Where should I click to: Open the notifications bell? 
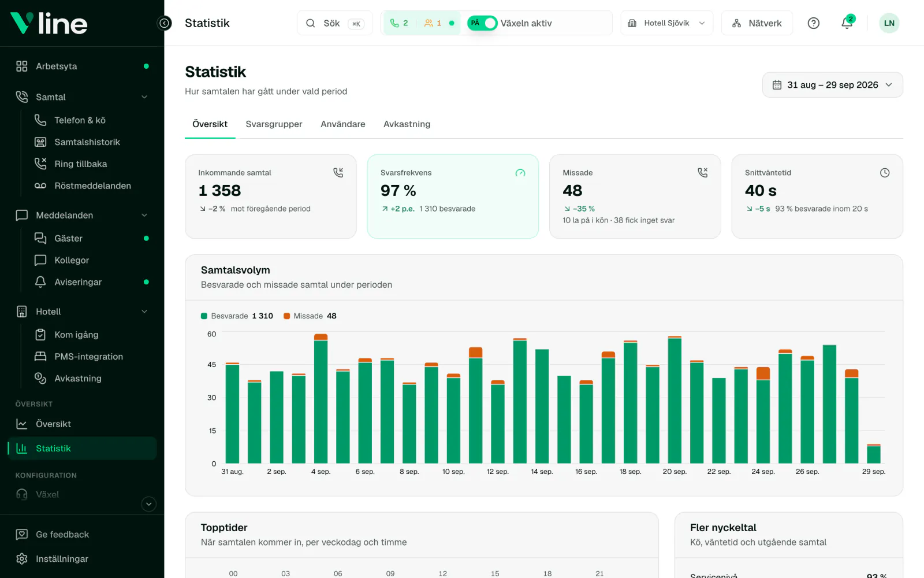847,23
